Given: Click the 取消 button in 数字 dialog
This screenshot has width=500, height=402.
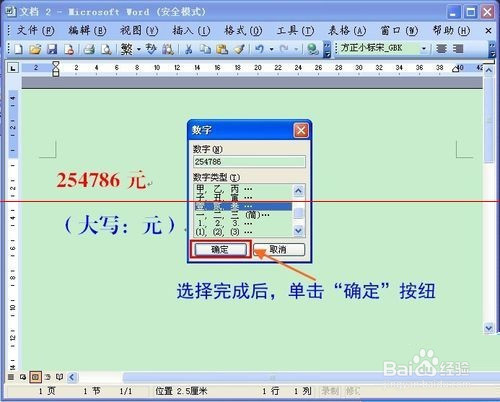Looking at the screenshot, I should tap(279, 249).
